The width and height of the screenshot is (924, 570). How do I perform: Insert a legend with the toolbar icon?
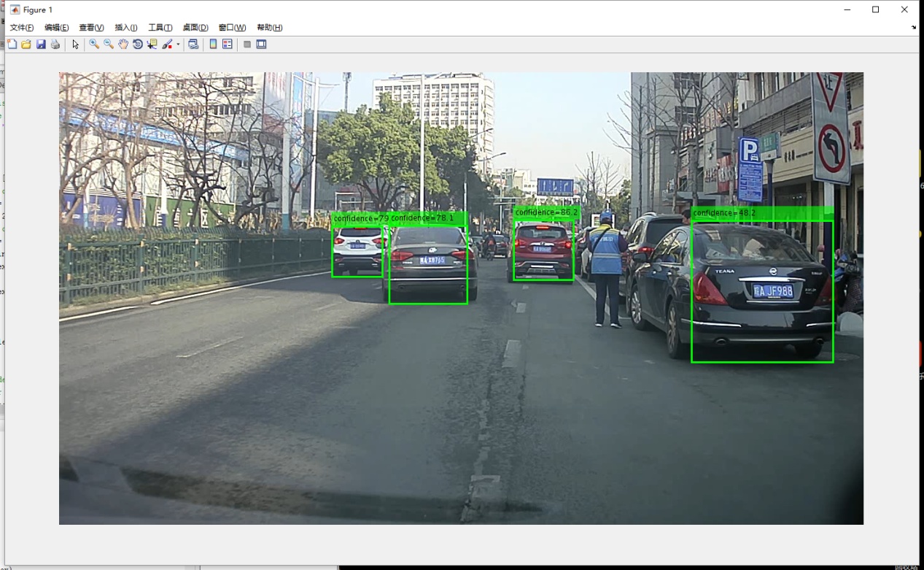[x=228, y=45]
